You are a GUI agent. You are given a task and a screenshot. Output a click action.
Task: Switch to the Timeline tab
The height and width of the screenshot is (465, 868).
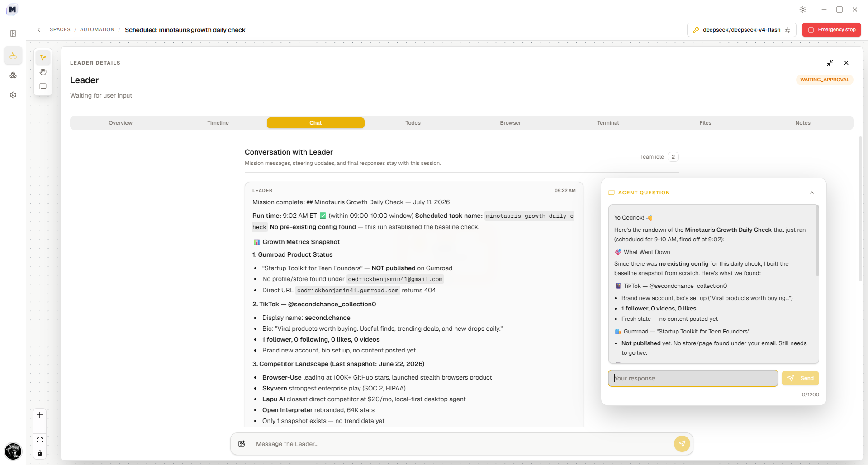pos(218,123)
